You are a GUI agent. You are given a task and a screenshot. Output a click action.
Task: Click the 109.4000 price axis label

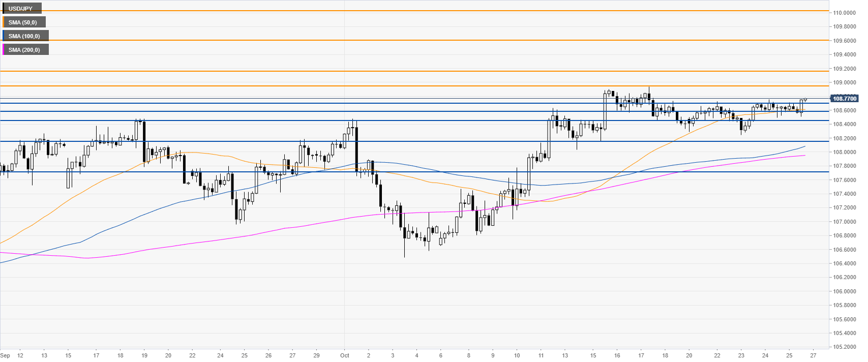(844, 54)
